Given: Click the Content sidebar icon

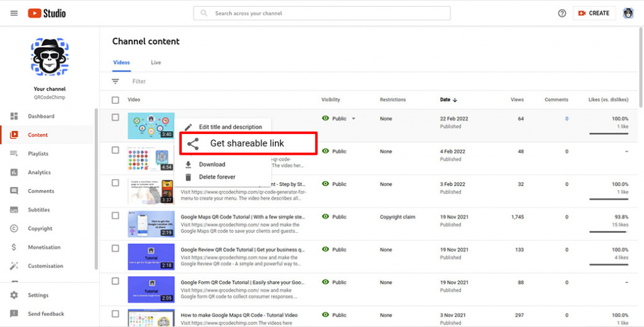Looking at the screenshot, I should click(x=14, y=135).
